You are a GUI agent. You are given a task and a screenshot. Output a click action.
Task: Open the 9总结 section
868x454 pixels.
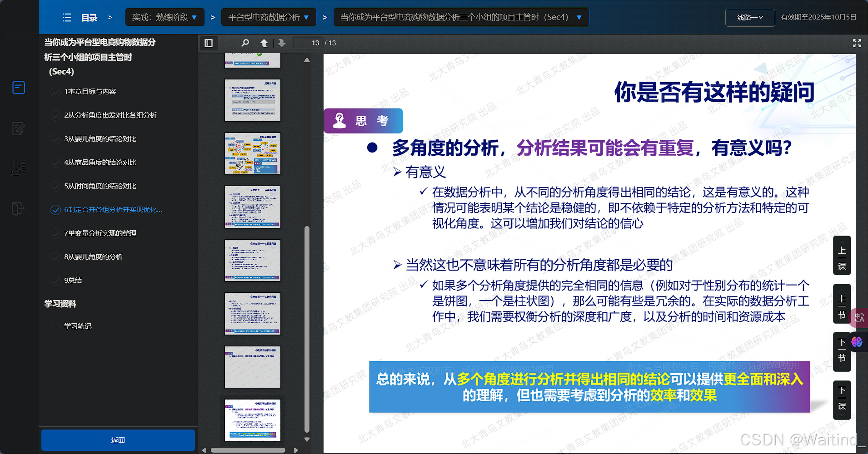(73, 281)
